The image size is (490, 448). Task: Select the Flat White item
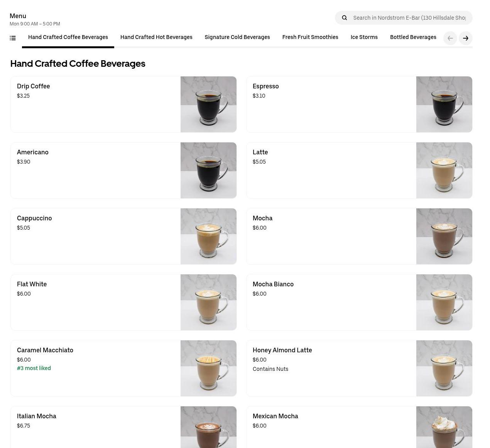click(x=32, y=284)
